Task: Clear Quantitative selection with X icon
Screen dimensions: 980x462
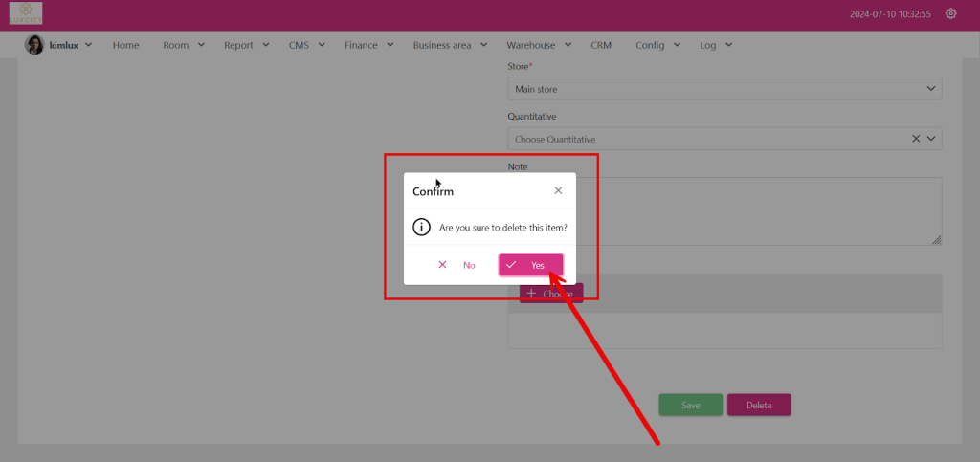Action: [x=916, y=140]
